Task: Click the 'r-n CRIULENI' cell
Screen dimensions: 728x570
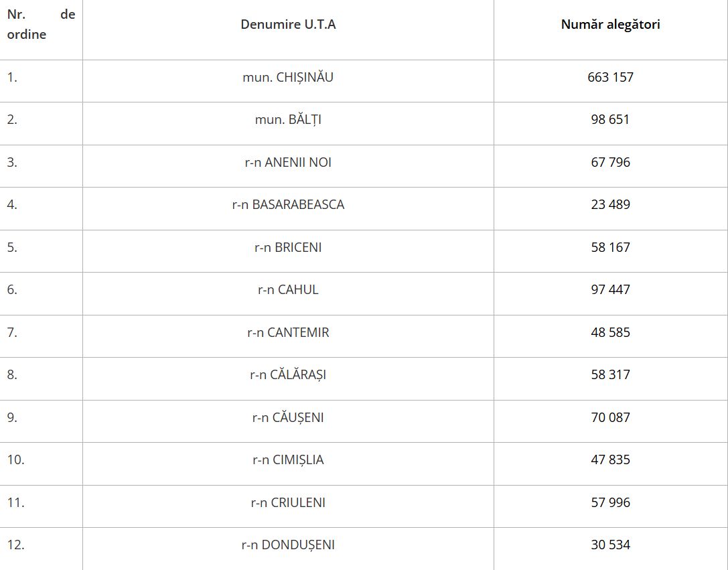Action: tap(288, 503)
